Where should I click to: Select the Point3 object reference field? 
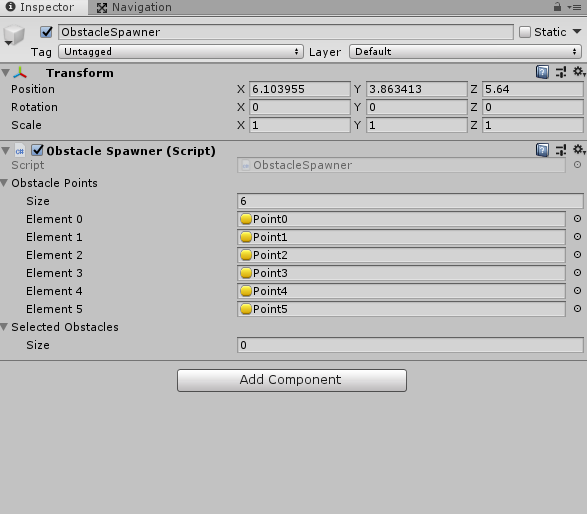pos(401,273)
